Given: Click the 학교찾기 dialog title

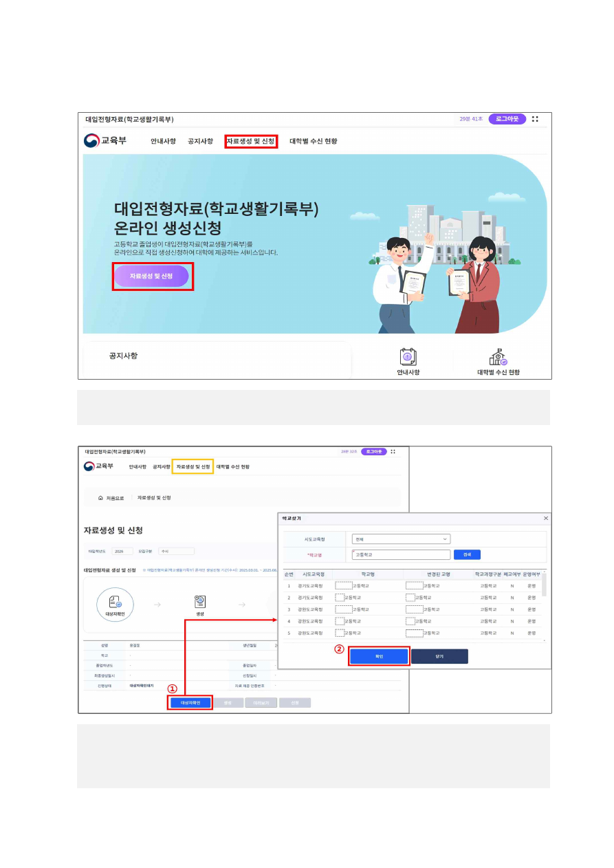Looking at the screenshot, I should (x=292, y=518).
